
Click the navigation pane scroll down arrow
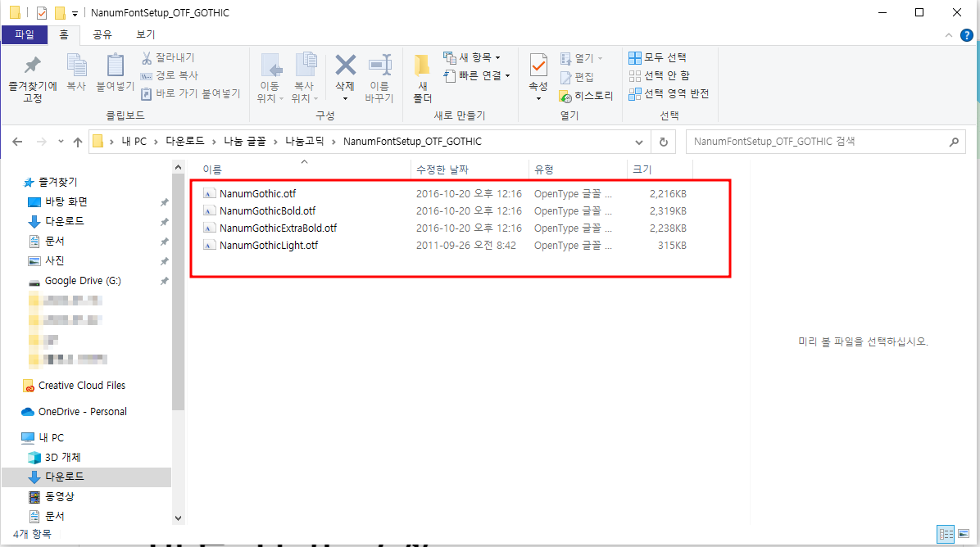178,518
